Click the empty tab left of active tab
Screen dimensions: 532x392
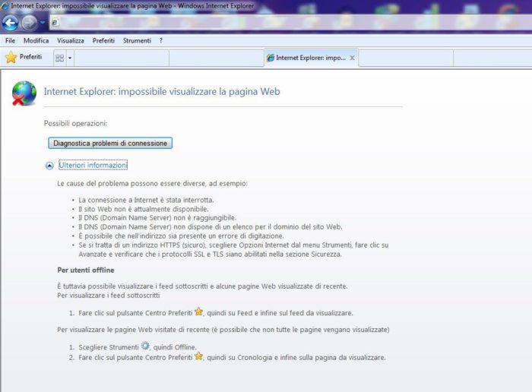[216, 58]
